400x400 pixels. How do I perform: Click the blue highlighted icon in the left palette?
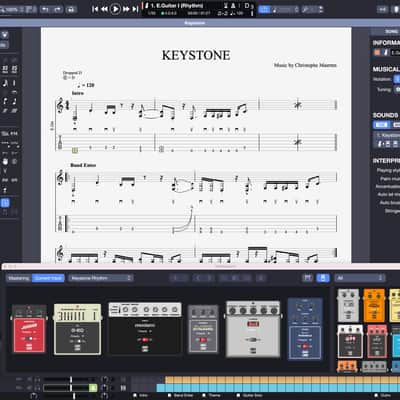(5, 202)
